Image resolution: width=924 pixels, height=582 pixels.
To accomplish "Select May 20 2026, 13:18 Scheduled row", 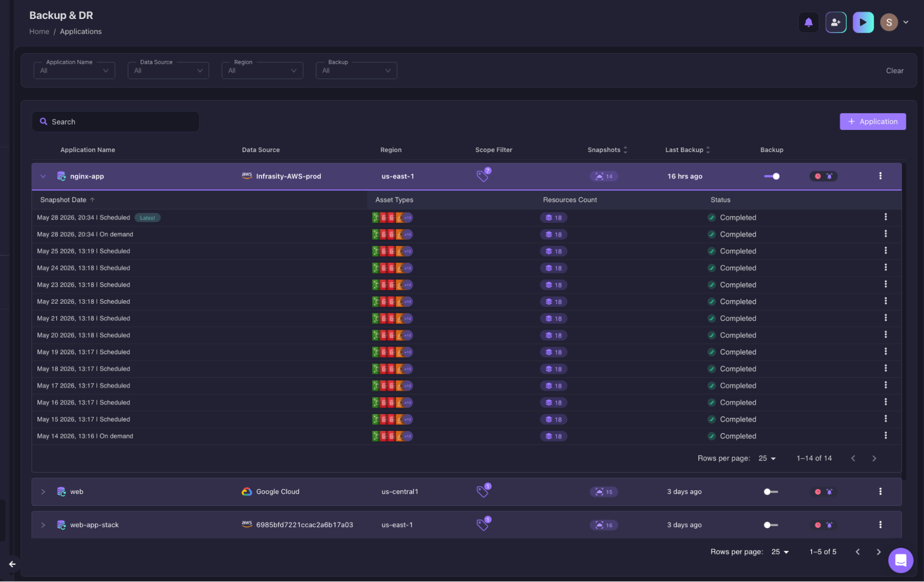I will 466,335.
